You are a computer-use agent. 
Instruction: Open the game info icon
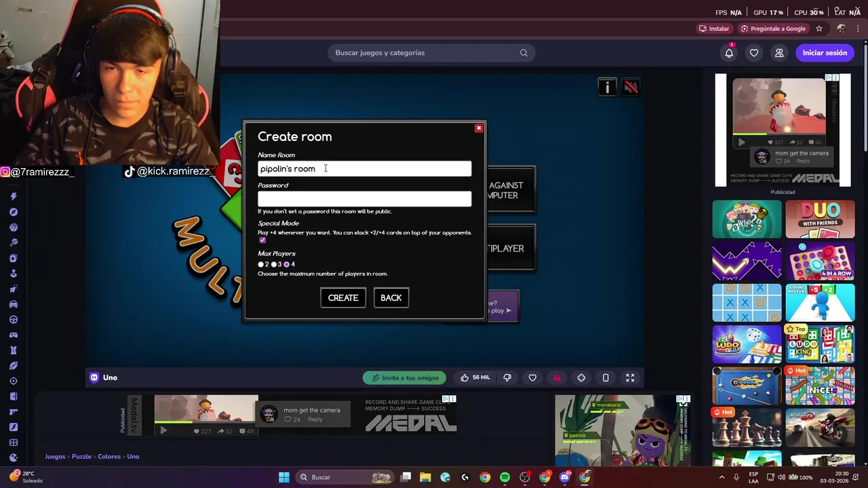click(607, 87)
